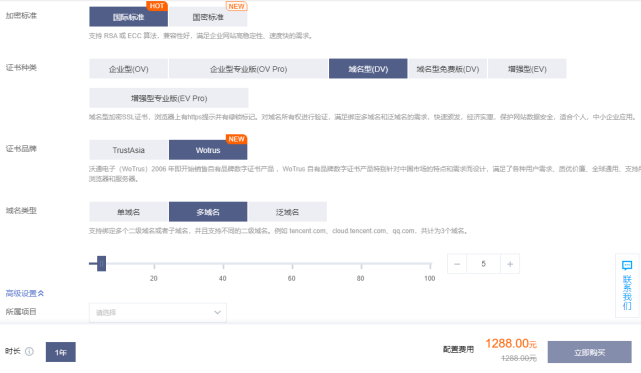Screen dimensions: 641x373
Task: Click info icon next to 时长
Action: [x=29, y=351]
